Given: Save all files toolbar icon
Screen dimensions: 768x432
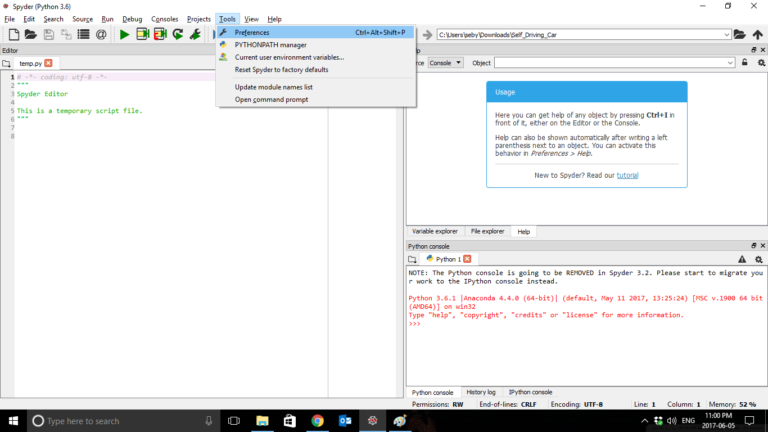Looking at the screenshot, I should point(66,34).
